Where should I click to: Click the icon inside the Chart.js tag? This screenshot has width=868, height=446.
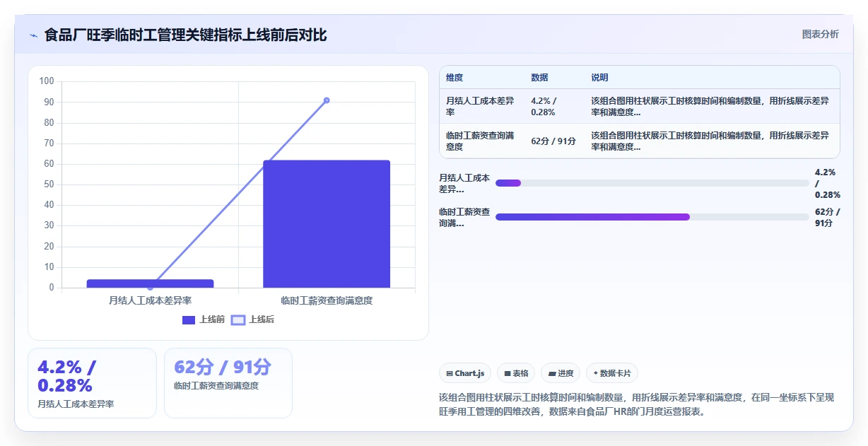[450, 373]
